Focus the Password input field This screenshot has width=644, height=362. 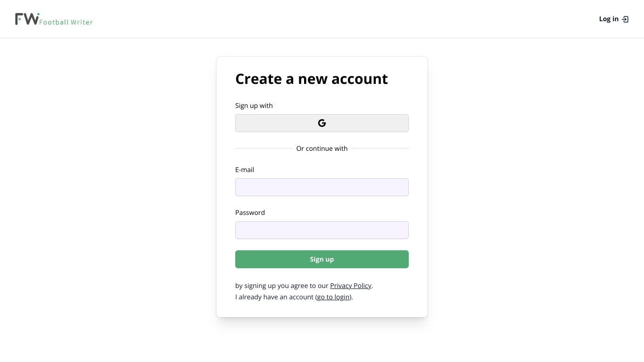pos(322,230)
